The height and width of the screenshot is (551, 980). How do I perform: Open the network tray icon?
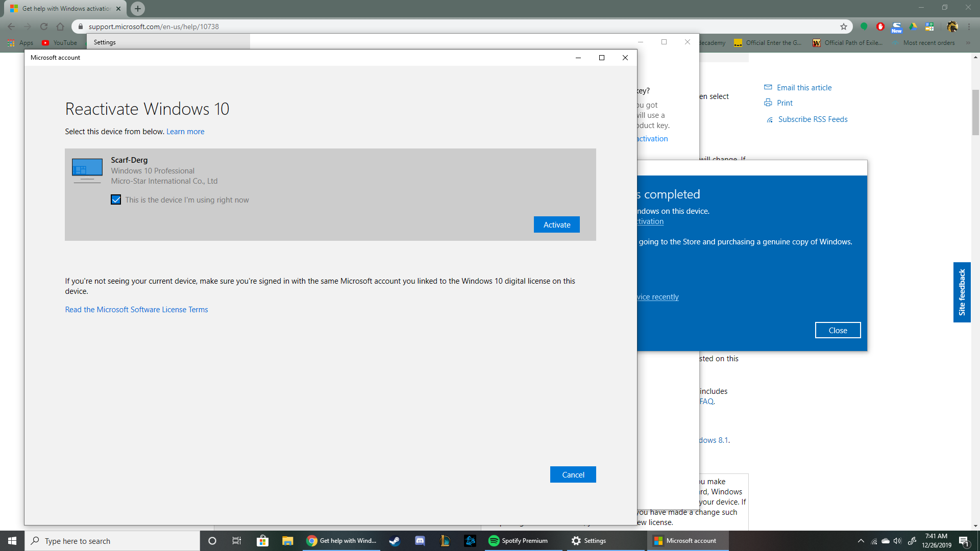874,541
